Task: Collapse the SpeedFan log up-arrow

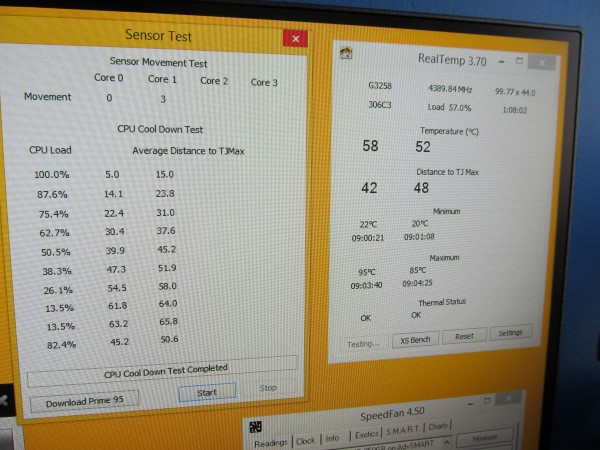Action: point(446,443)
